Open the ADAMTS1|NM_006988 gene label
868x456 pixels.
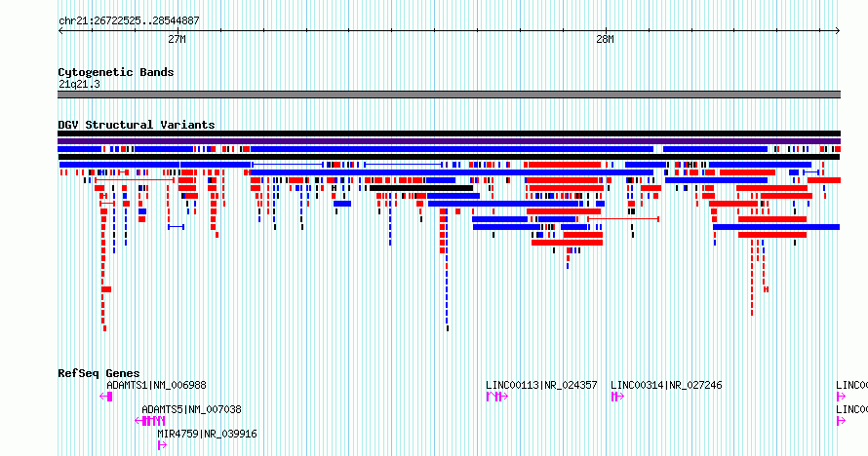(x=157, y=385)
